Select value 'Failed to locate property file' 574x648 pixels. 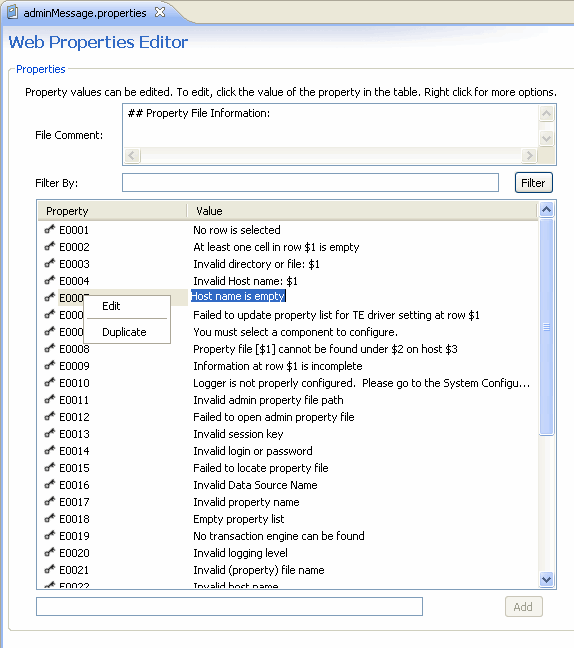(261, 468)
